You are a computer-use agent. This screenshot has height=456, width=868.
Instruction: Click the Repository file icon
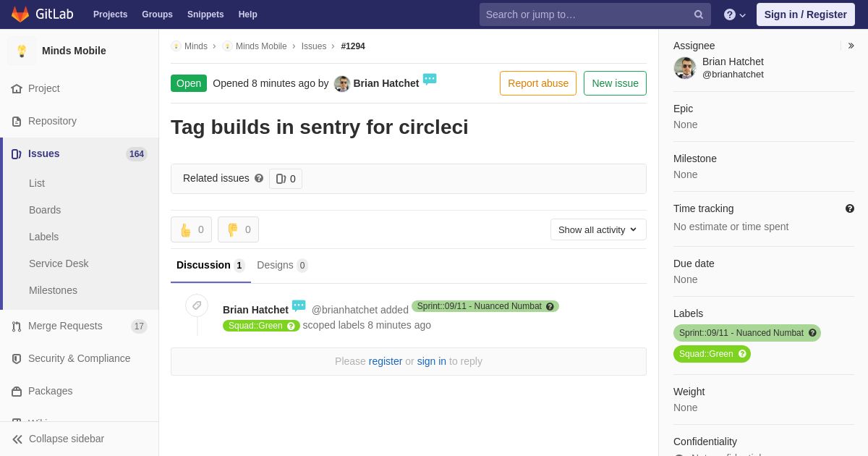click(17, 121)
